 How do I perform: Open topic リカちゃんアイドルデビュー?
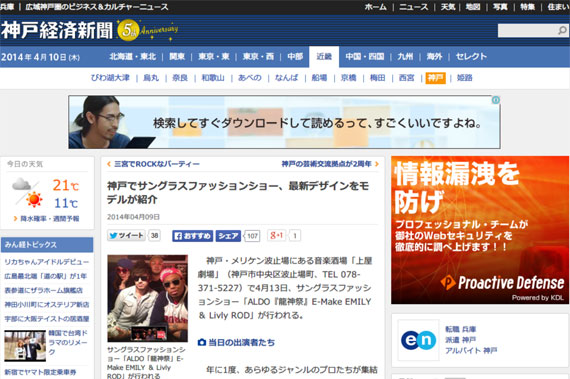tap(47, 262)
